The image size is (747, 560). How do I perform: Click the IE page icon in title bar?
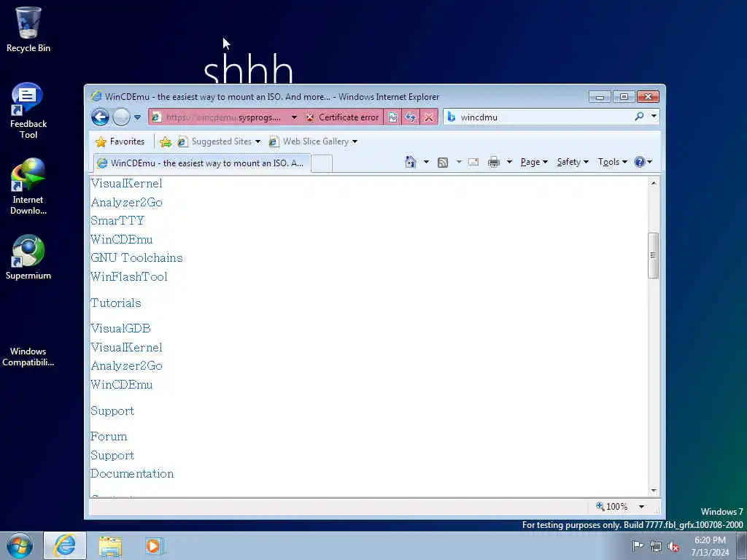pyautogui.click(x=96, y=97)
